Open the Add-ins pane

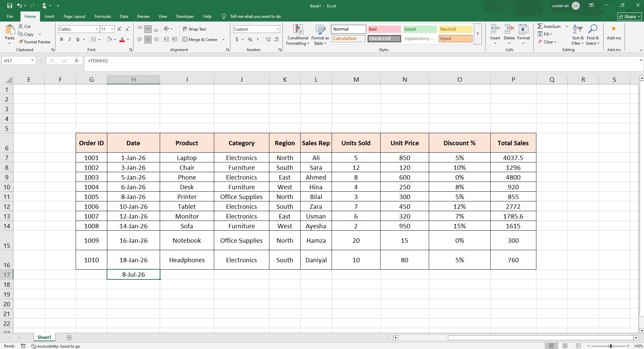[614, 33]
